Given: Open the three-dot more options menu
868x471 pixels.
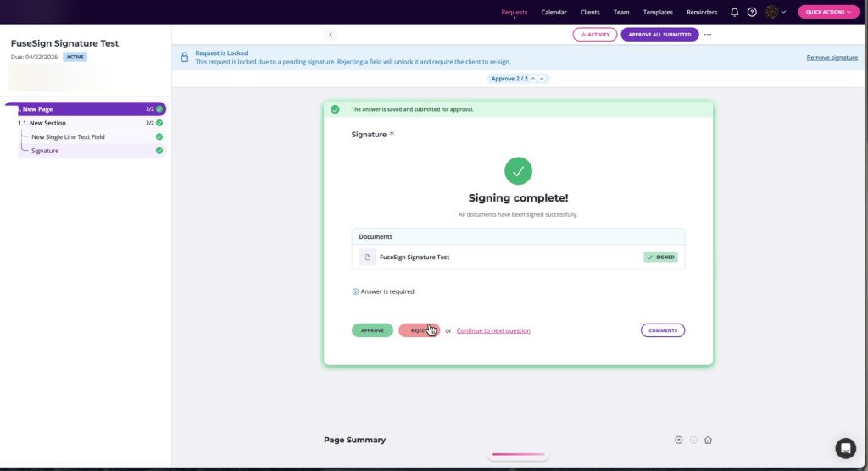Looking at the screenshot, I should (x=708, y=35).
